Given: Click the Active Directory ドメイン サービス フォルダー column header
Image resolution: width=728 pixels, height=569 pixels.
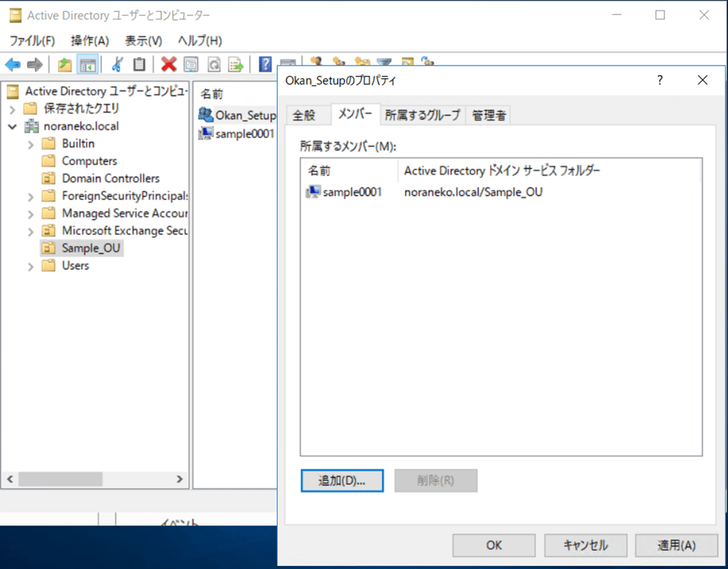Looking at the screenshot, I should pyautogui.click(x=548, y=170).
